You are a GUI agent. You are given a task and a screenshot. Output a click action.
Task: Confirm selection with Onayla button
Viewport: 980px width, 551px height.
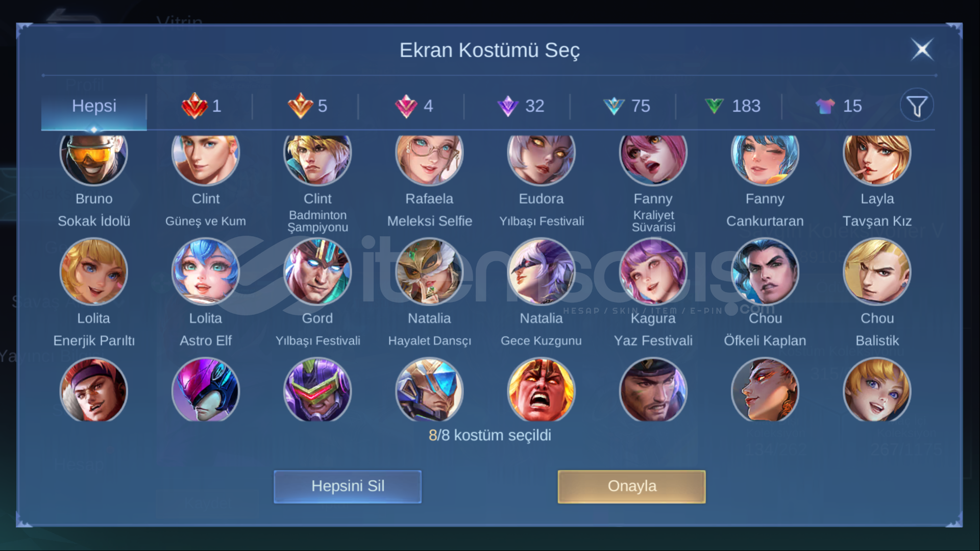pyautogui.click(x=631, y=486)
